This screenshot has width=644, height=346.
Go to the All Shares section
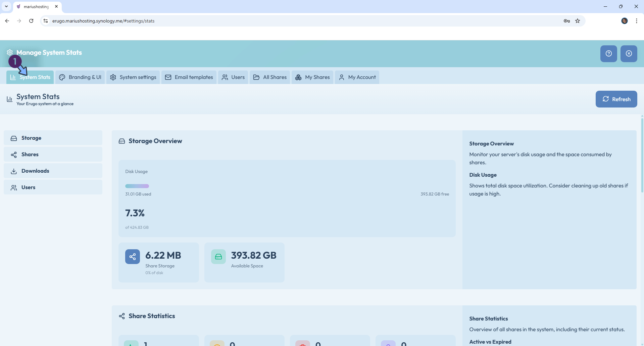[x=270, y=77]
